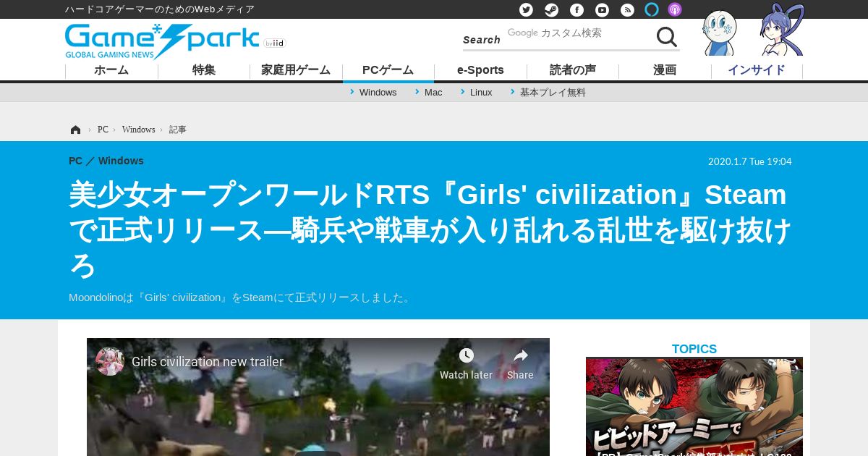The image size is (868, 456).
Task: Select the Linux submenu link
Action: pos(481,93)
